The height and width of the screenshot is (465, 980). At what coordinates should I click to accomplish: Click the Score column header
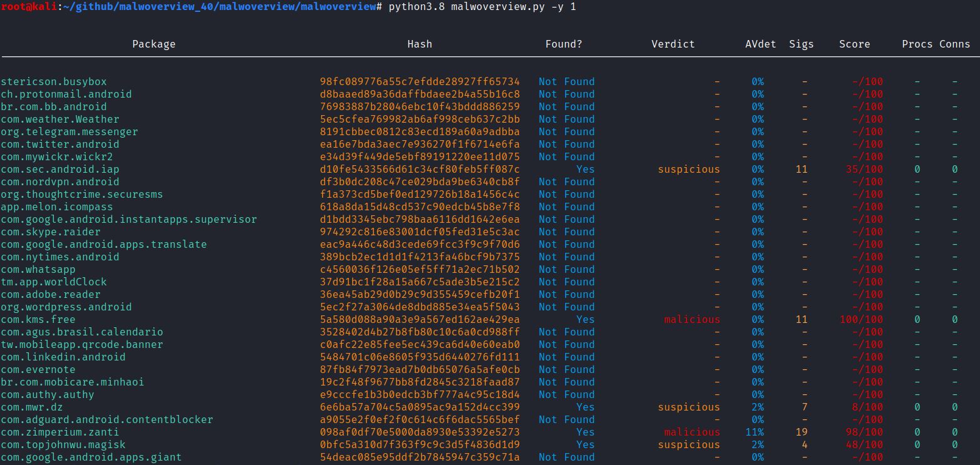pos(855,44)
